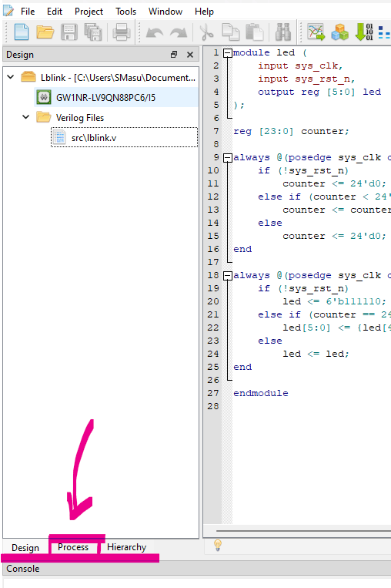Click the New File toolbar icon
Image resolution: width=391 pixels, height=588 pixels.
pos(22,32)
